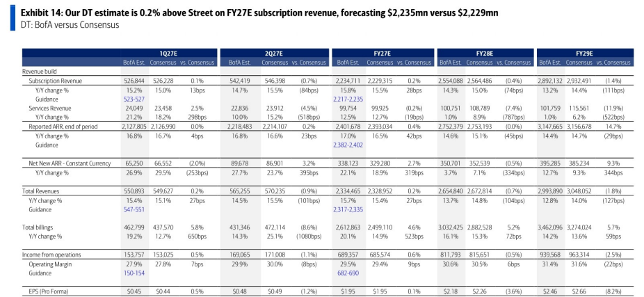
Task: Select the EPS consensus value $2.66
Action: (x=579, y=291)
